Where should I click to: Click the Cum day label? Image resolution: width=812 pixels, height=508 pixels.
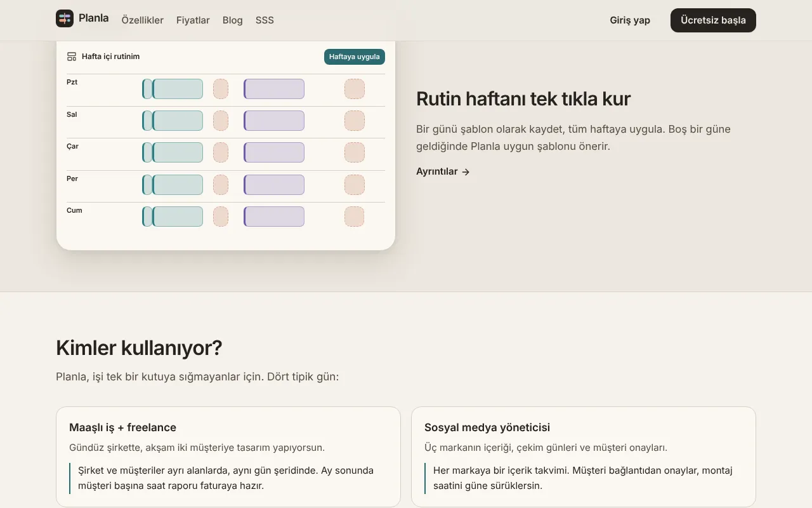coord(74,210)
